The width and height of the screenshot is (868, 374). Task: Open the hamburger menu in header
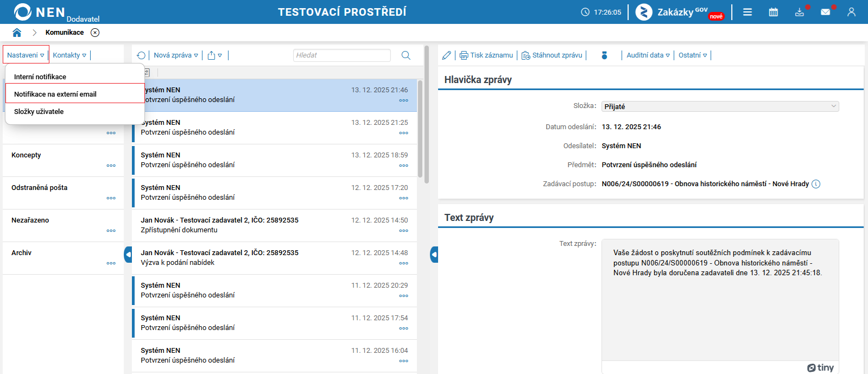[747, 12]
